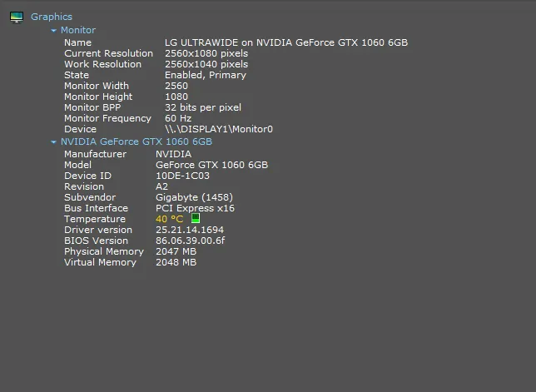Click the Monitor section title
The width and height of the screenshot is (536, 392).
click(x=78, y=30)
